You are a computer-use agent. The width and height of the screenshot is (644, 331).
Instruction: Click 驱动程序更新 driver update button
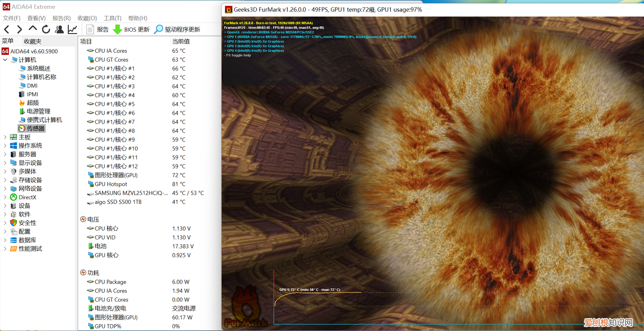coord(177,29)
